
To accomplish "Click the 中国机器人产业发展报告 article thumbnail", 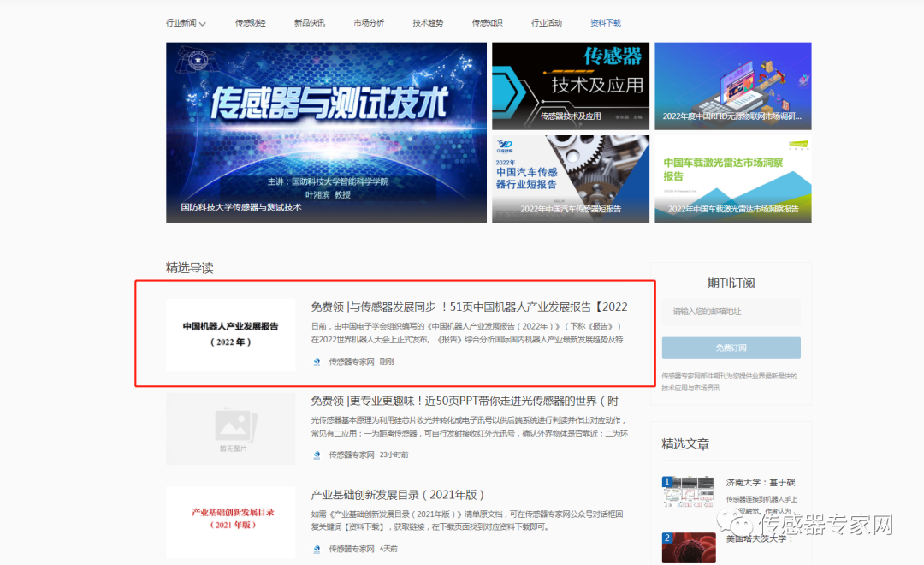I will tap(231, 335).
